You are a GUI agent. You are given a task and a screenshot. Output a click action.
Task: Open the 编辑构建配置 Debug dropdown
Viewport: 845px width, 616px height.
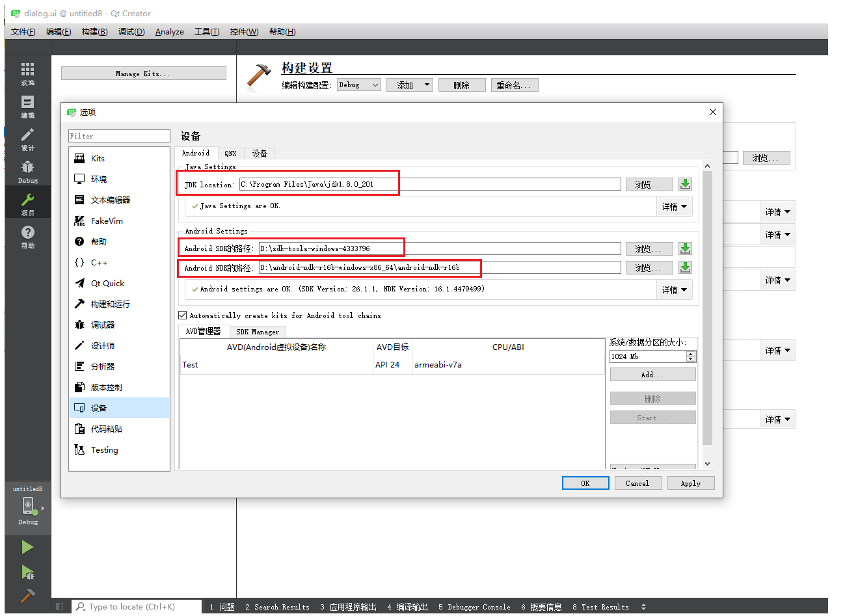[358, 85]
